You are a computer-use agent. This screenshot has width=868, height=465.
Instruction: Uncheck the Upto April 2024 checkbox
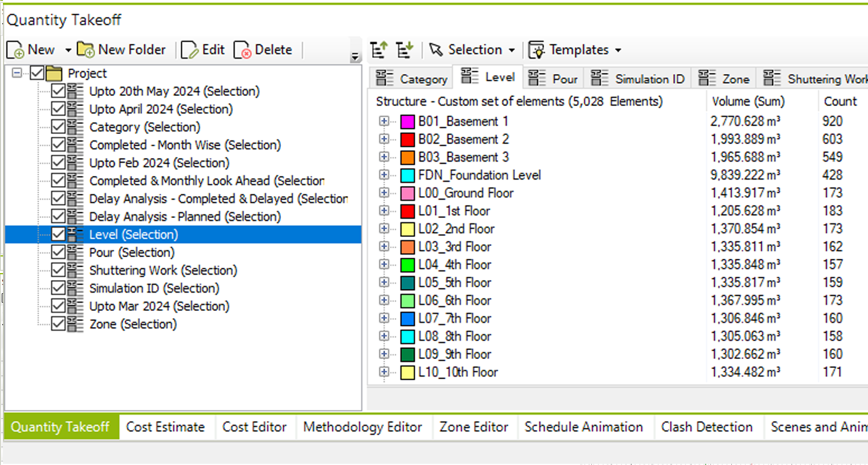coord(58,109)
